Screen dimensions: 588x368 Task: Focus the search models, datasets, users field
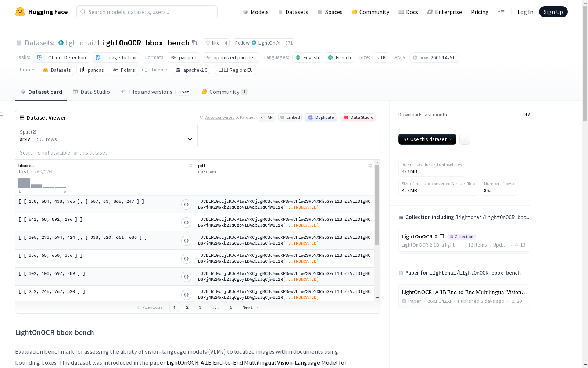(x=147, y=12)
